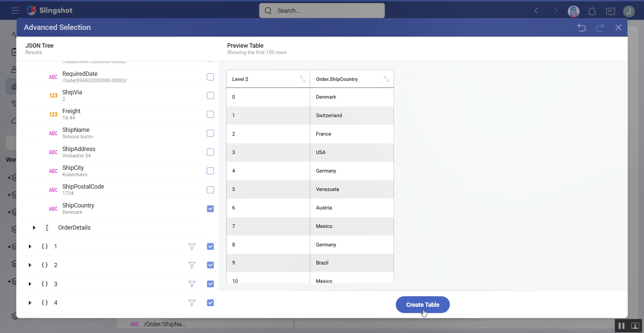Screen dimensions: 644x333
Task: Click the Austria cell in preview table
Action: (x=352, y=208)
